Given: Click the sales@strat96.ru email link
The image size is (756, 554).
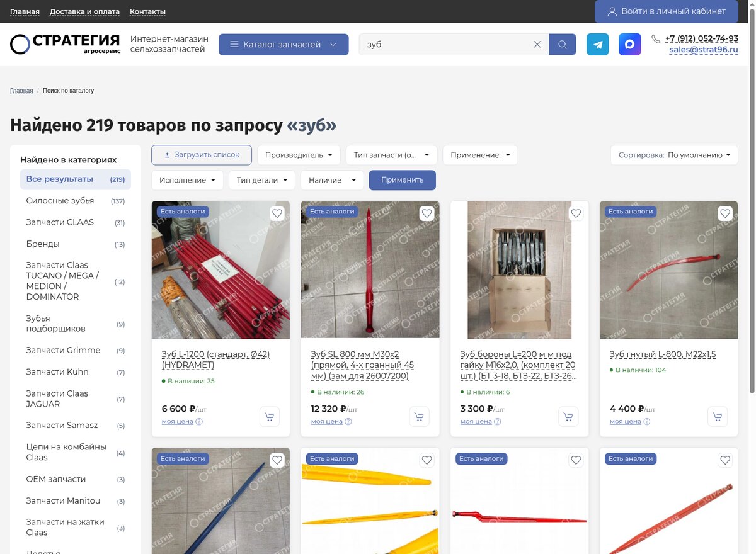Looking at the screenshot, I should pyautogui.click(x=704, y=50).
